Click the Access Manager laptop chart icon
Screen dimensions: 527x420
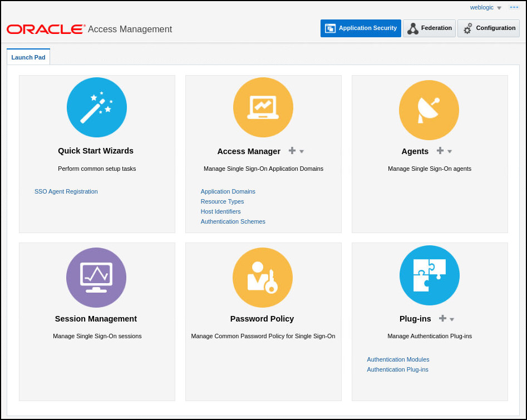[x=263, y=107]
